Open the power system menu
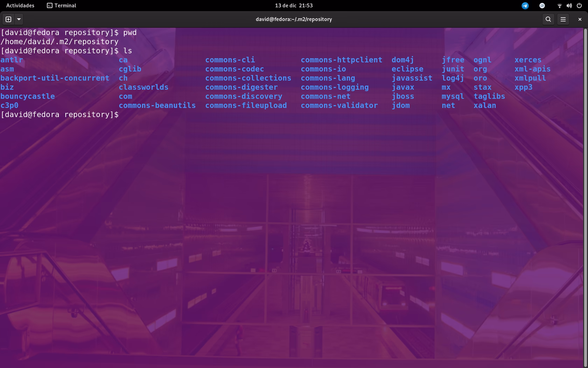588x368 pixels. pyautogui.click(x=579, y=6)
